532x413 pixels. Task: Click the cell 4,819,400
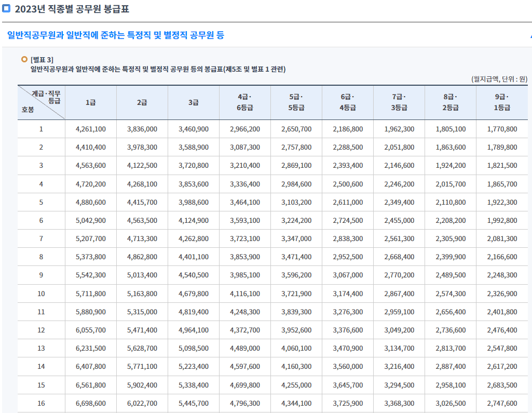point(194,312)
